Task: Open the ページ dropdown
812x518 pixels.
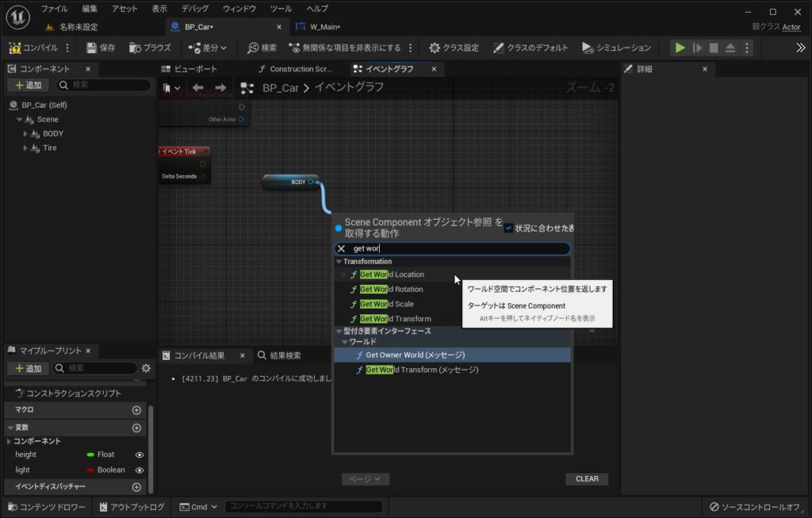Action: point(365,479)
